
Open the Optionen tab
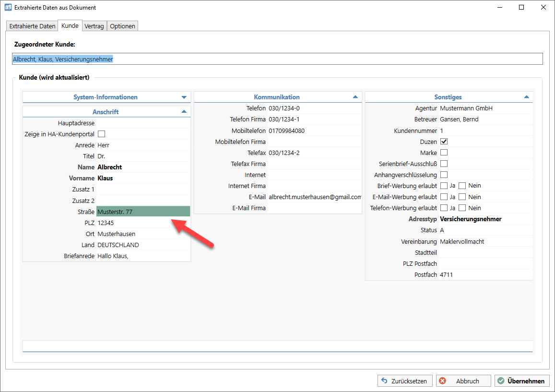122,26
